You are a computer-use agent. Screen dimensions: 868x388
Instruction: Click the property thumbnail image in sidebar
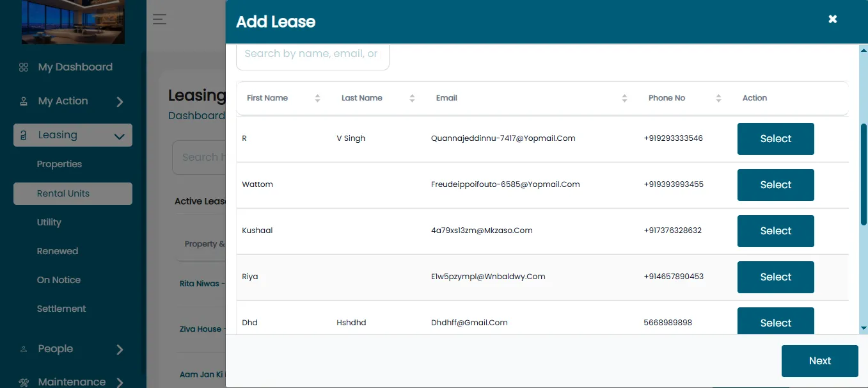pyautogui.click(x=73, y=22)
